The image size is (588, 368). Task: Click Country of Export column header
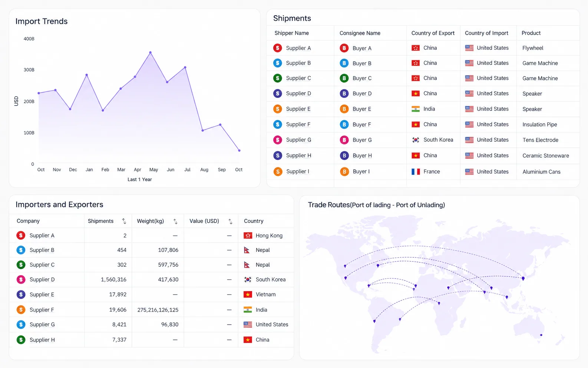click(433, 33)
